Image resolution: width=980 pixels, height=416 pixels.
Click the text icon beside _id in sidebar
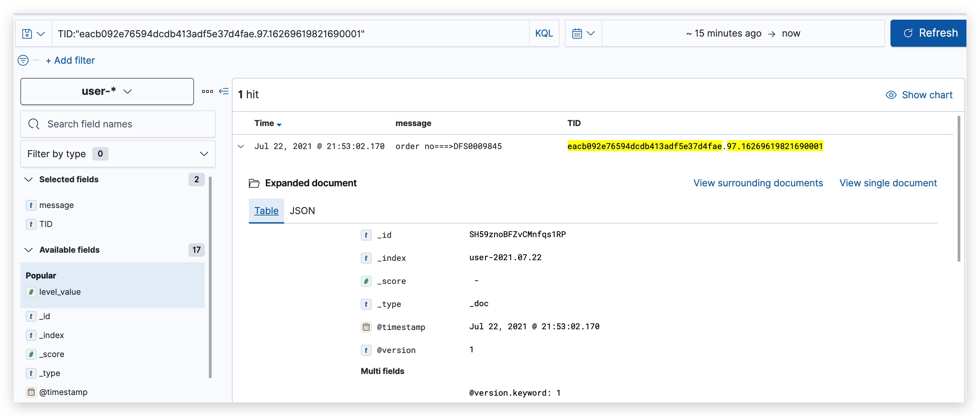tap(31, 316)
